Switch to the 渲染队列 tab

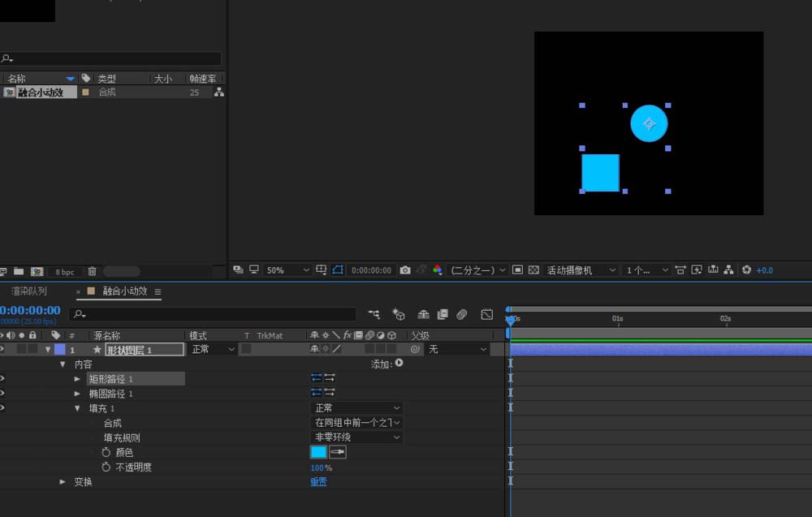tap(29, 291)
